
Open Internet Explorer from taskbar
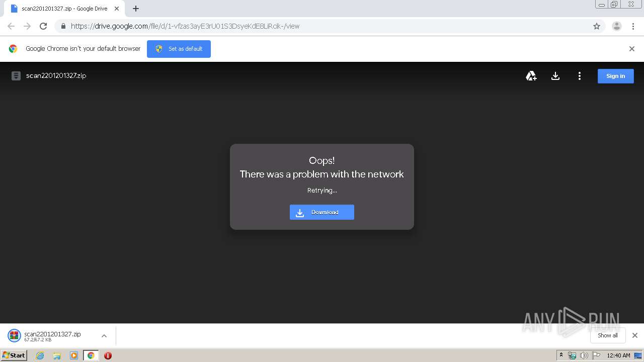coord(40,355)
